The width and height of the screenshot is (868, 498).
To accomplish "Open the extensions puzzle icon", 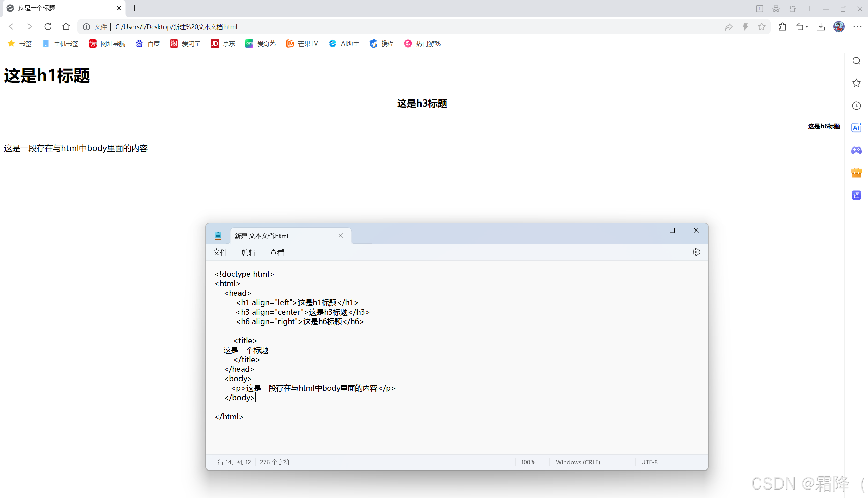I will point(782,27).
